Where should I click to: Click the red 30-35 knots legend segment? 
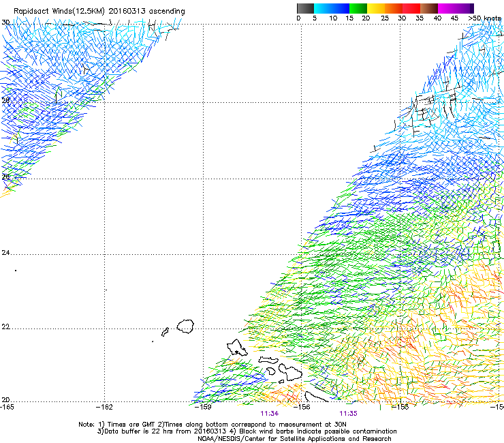[411, 8]
